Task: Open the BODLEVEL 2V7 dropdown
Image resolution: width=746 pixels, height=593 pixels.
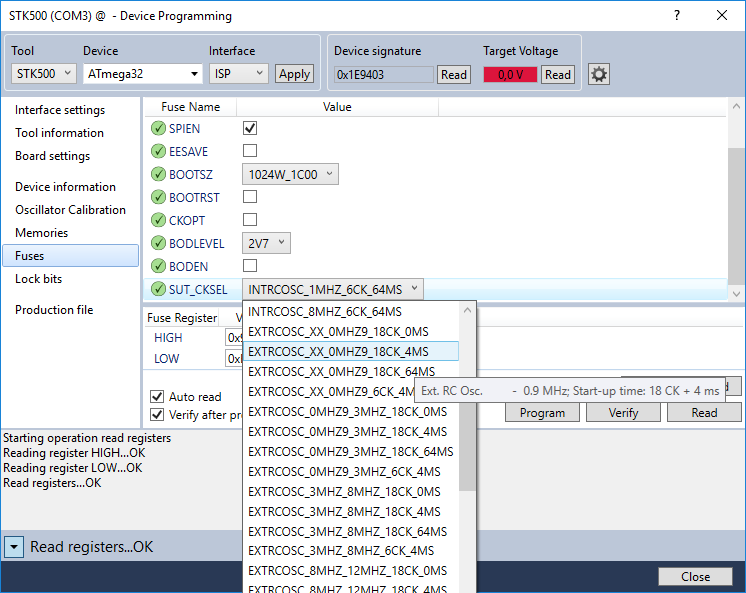Action: point(267,243)
